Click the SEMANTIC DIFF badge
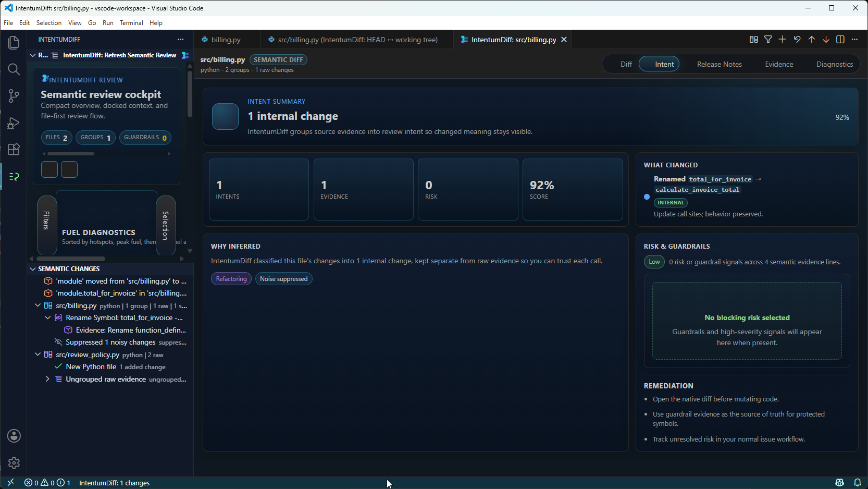The image size is (868, 489). pos(278,60)
